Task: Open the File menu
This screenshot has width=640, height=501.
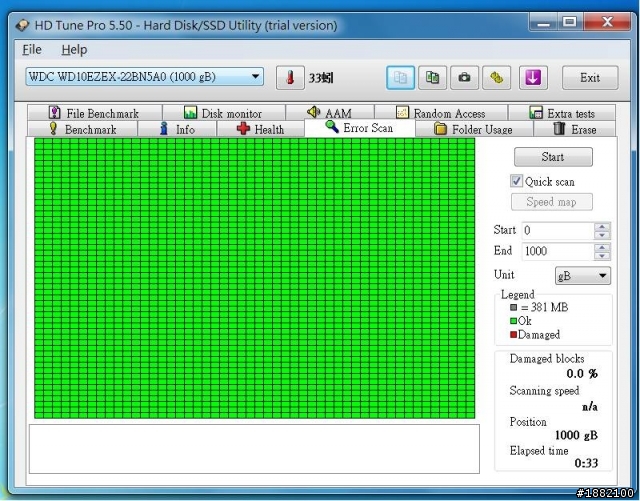Action: click(32, 49)
